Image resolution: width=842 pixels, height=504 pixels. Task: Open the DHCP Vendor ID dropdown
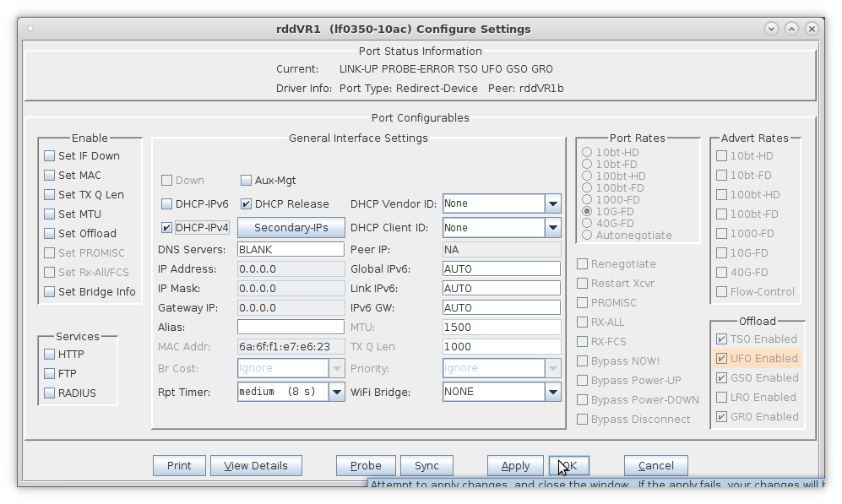(552, 203)
